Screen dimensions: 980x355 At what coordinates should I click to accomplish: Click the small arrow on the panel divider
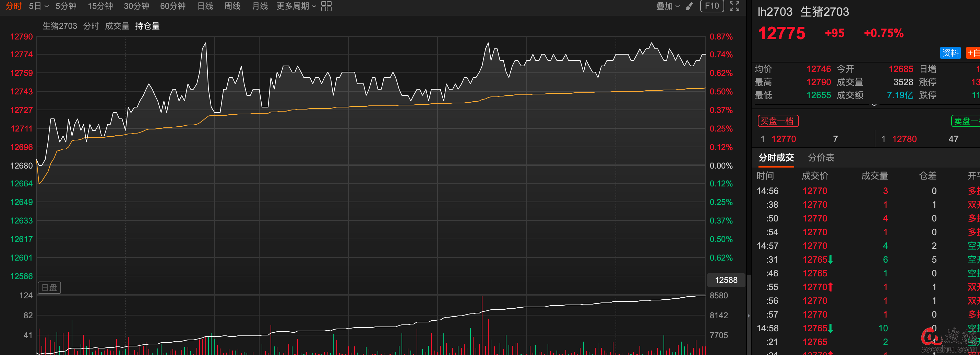(749, 316)
